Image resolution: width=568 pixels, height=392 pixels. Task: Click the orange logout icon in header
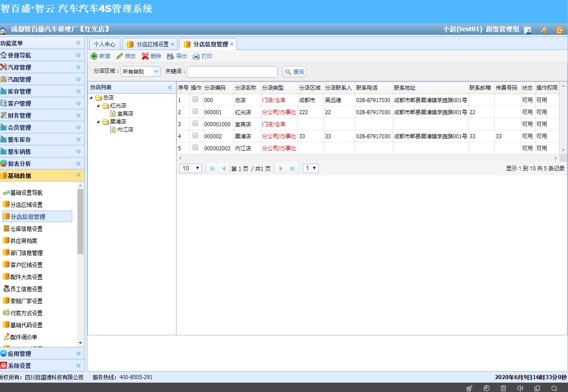coord(560,30)
